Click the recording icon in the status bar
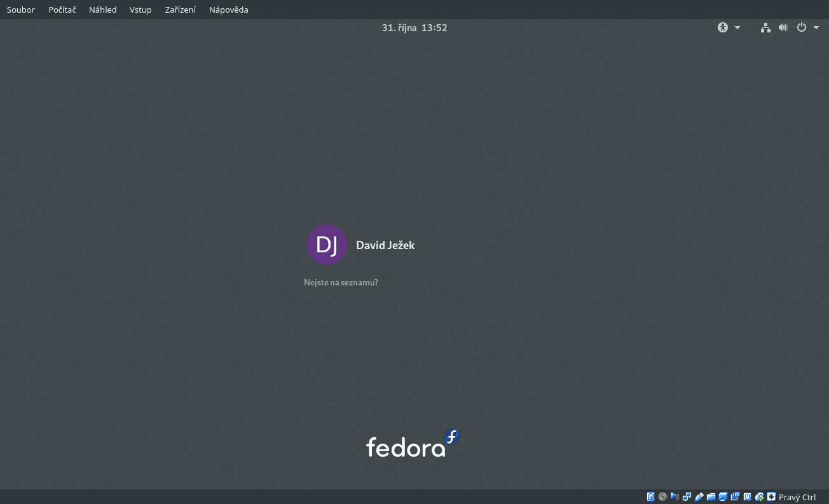Viewport: 829px width, 504px height. point(735,496)
